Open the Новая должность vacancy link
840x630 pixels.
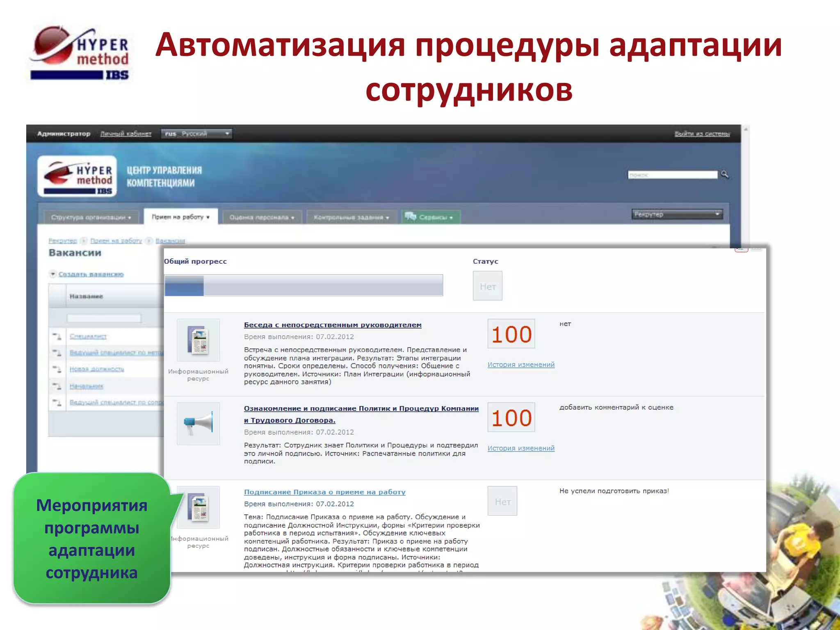(97, 369)
